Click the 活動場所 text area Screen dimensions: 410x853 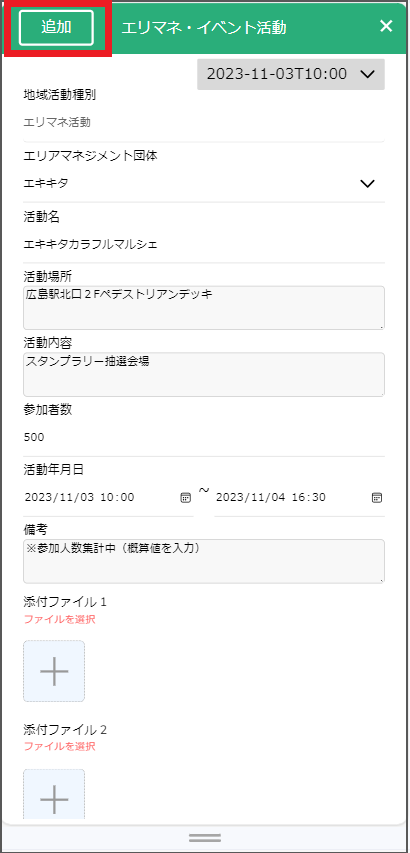point(204,308)
